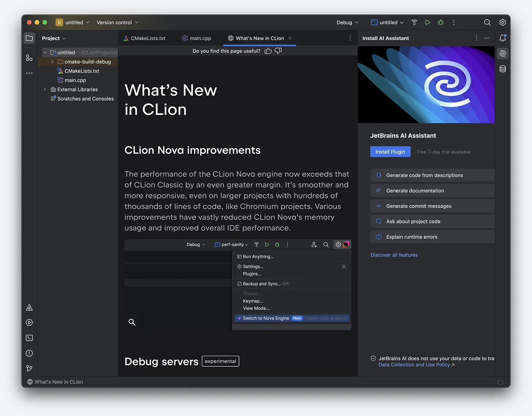Run the untitled configuration with the play icon
The height and width of the screenshot is (416, 532).
(428, 22)
